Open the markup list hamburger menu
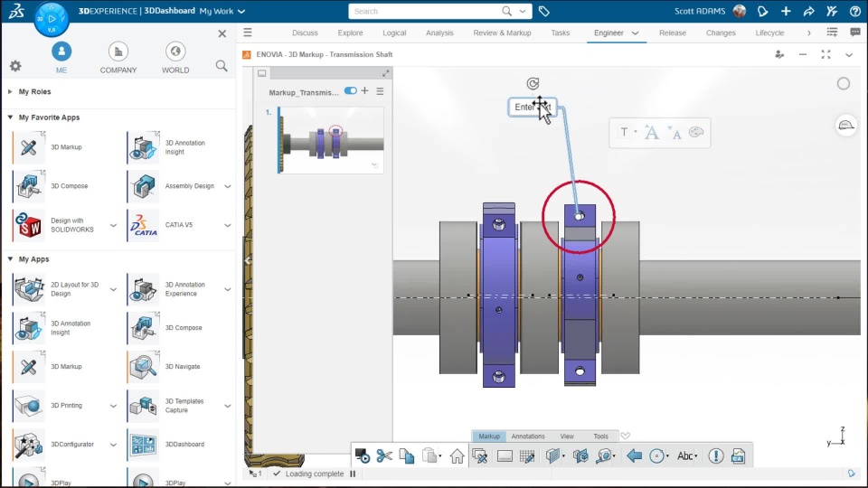 [x=380, y=91]
